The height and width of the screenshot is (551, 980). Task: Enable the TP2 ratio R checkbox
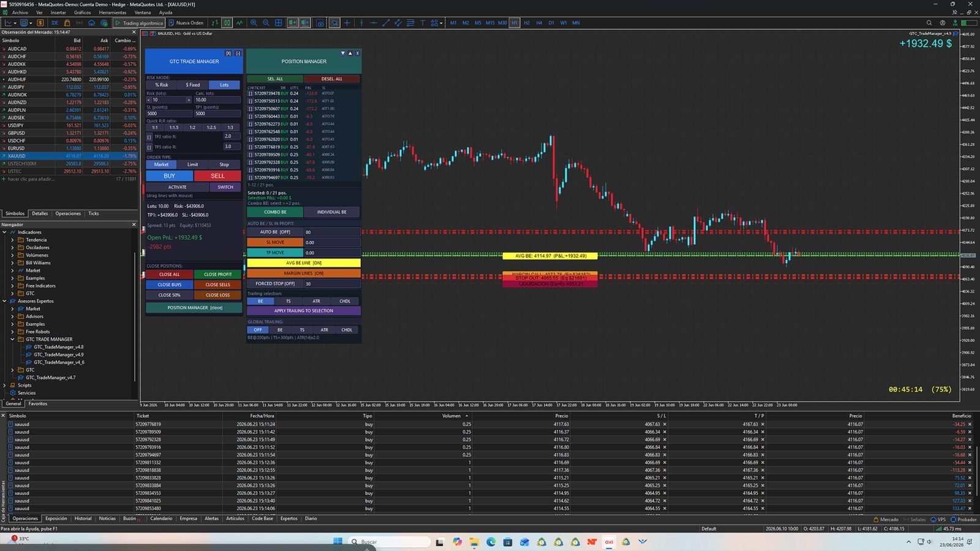click(149, 137)
